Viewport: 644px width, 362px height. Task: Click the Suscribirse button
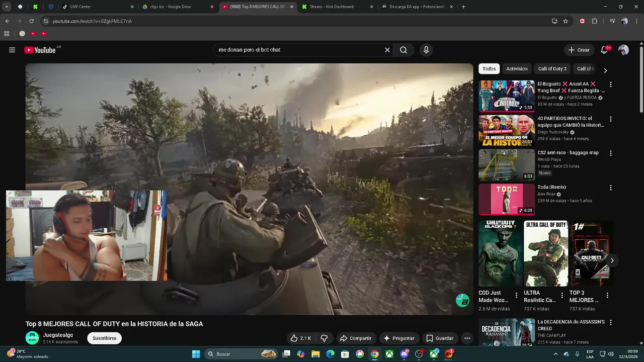point(104,338)
